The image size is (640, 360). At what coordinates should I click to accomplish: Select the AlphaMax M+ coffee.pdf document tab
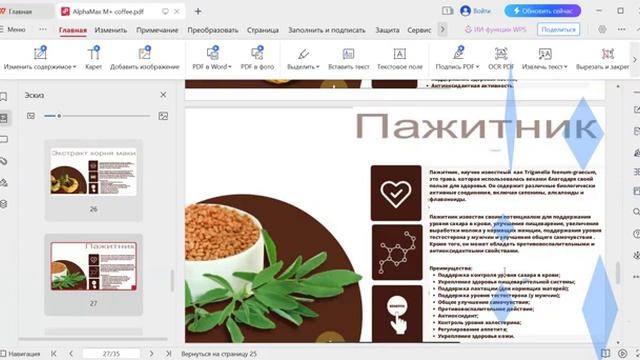(108, 11)
